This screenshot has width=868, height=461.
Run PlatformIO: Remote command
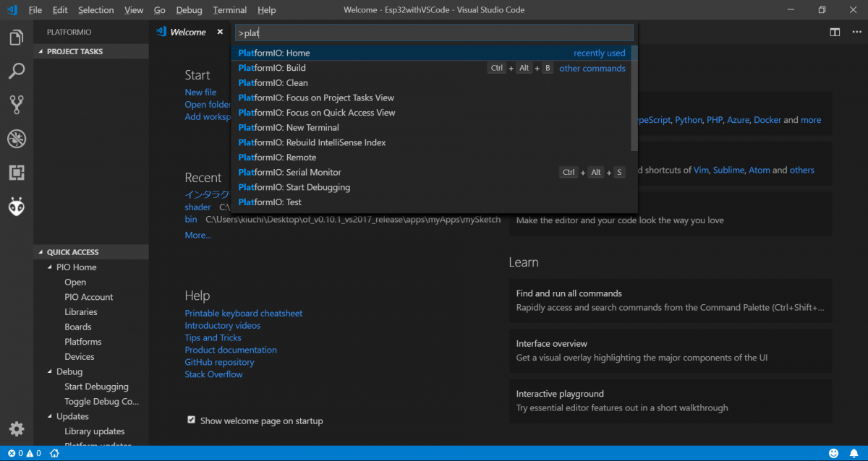point(431,158)
